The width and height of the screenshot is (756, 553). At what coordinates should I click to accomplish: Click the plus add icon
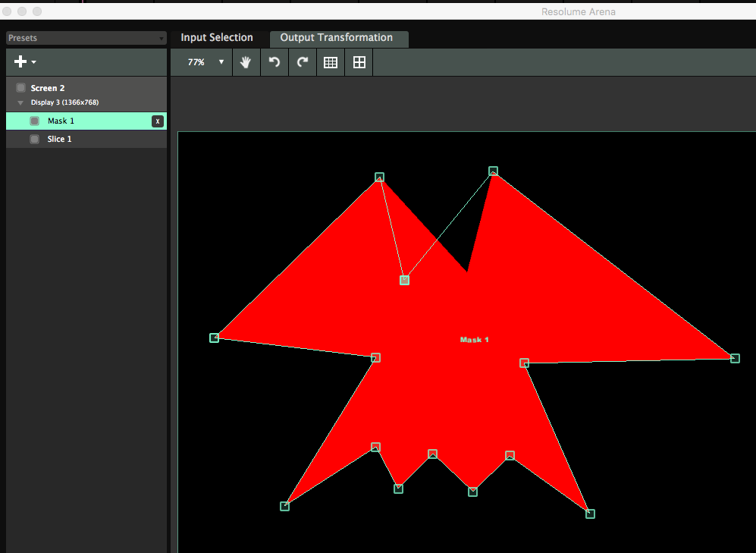(x=20, y=62)
